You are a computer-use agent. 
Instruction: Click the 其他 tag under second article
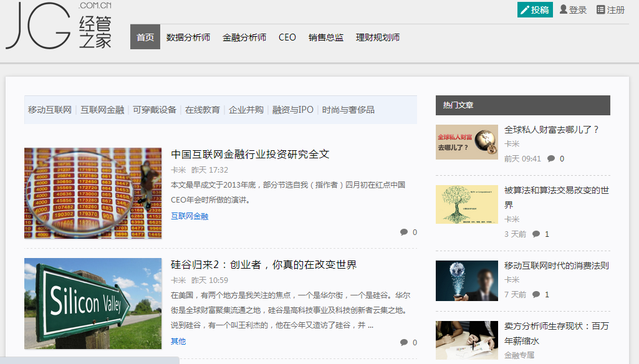tap(178, 341)
